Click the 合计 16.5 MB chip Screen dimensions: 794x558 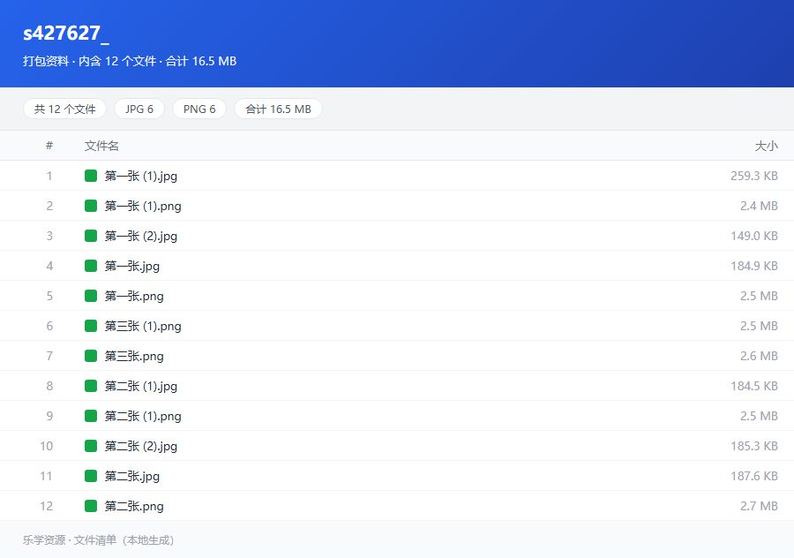278,109
